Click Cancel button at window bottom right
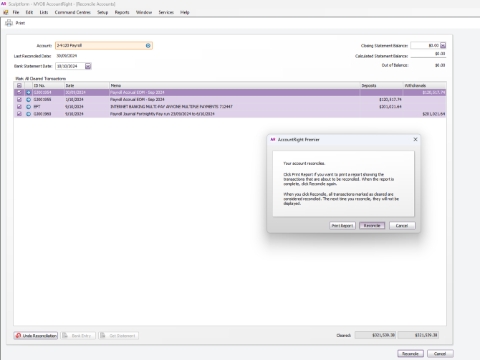 tap(440, 354)
